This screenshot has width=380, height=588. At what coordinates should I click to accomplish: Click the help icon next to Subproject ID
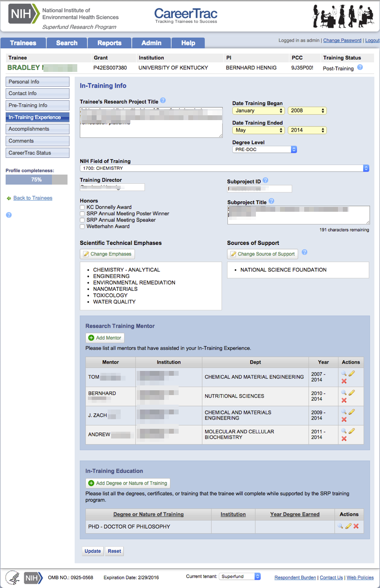pos(266,181)
